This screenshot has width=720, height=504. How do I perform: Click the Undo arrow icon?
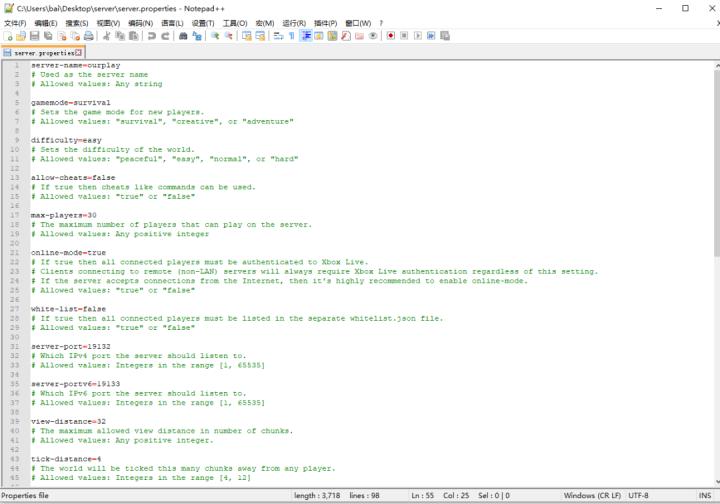(151, 36)
